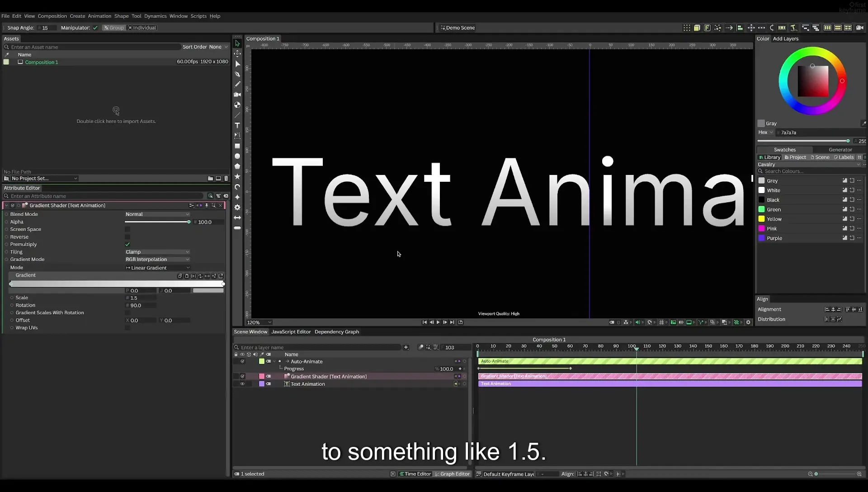Click the Alpha slider handle
Screen dimensions: 868x492
tap(189, 222)
